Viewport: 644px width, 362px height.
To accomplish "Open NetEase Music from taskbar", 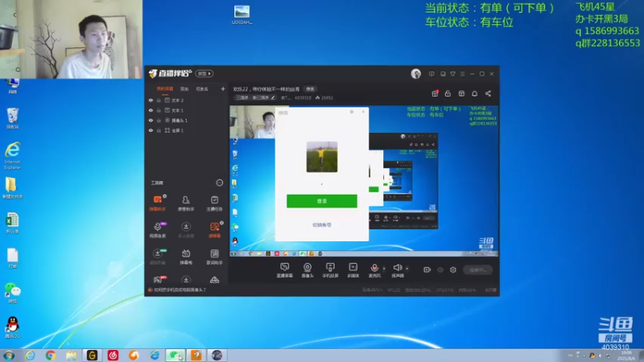I will point(113,355).
